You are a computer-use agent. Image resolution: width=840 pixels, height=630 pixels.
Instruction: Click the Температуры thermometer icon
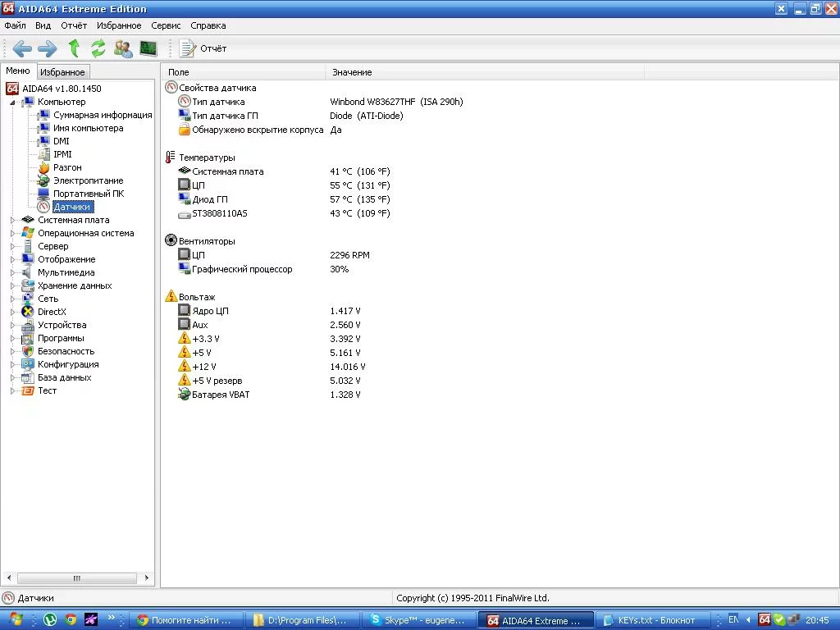[171, 157]
